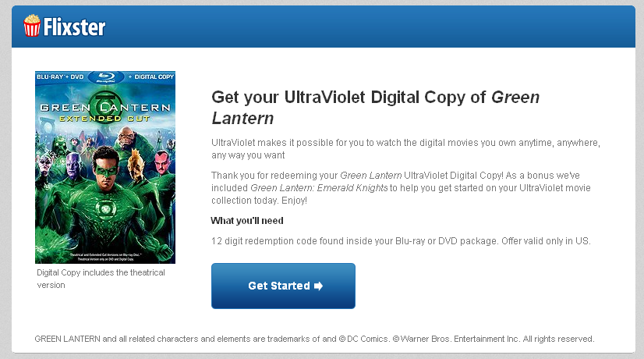644x359 pixels.
Task: Click the "Thank you for redeeming" paragraph
Action: pyautogui.click(x=401, y=188)
